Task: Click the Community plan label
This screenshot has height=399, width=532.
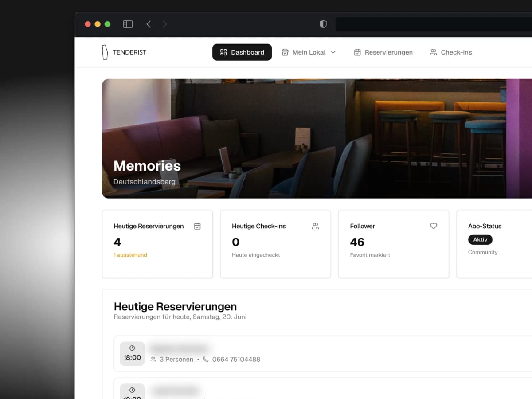Action: 483,252
